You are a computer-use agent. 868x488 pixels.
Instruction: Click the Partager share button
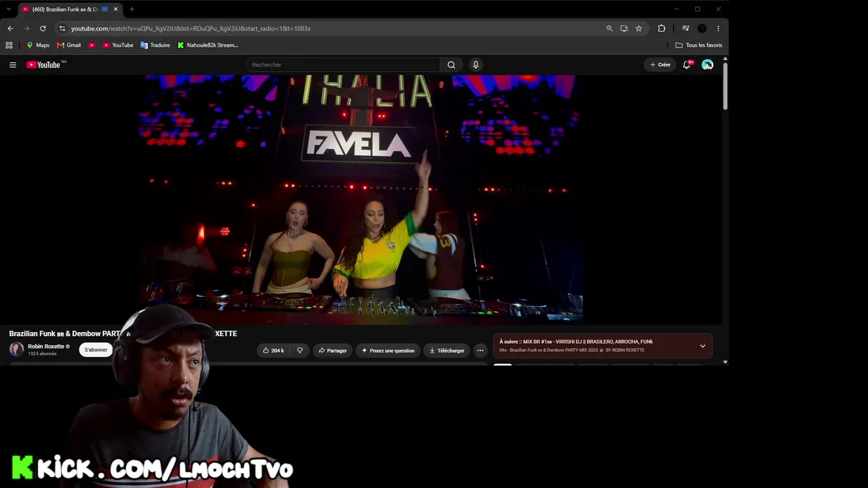(x=332, y=350)
